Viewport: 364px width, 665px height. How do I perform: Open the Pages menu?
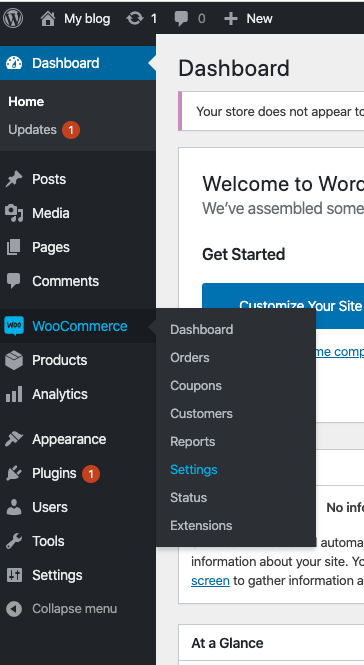[51, 247]
